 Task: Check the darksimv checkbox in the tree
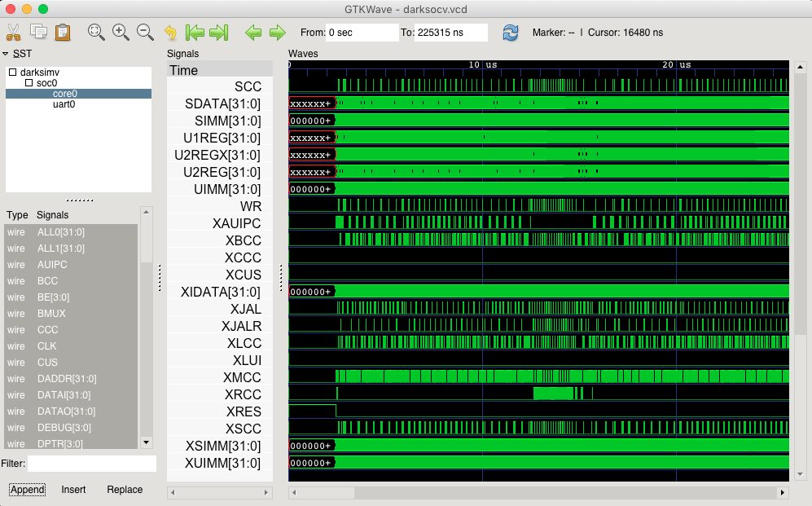pyautogui.click(x=11, y=72)
